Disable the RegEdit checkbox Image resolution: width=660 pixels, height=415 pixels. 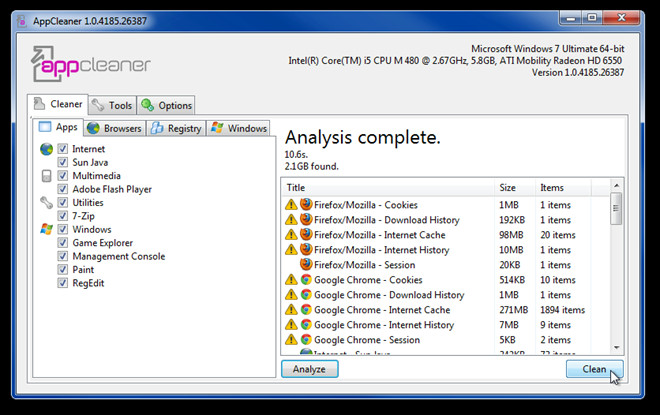[62, 283]
